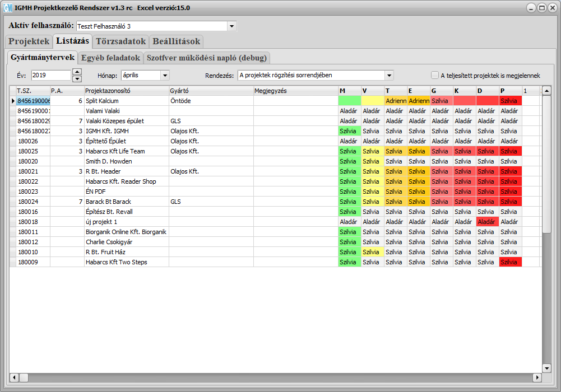Select the R Bt. Header project cell
This screenshot has height=392, width=561.
pyautogui.click(x=127, y=171)
